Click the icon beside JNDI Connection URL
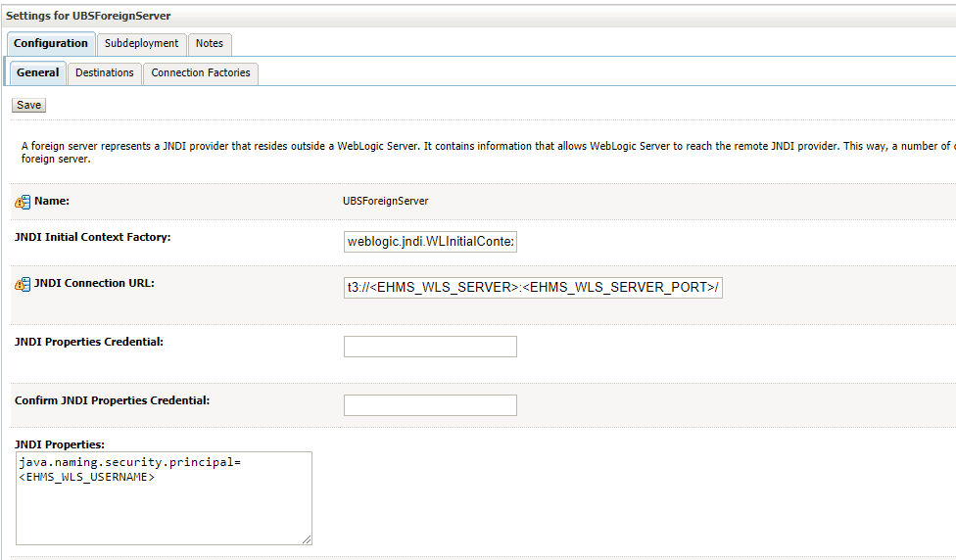 click(x=23, y=285)
